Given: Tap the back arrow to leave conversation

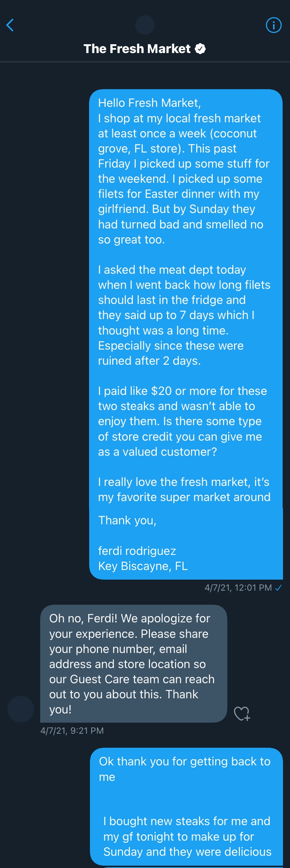Looking at the screenshot, I should pos(10,25).
